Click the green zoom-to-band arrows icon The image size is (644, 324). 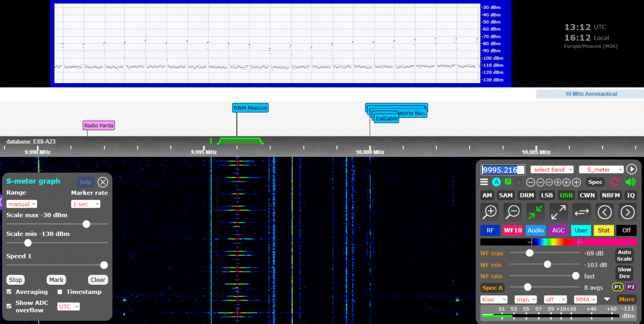click(x=535, y=212)
